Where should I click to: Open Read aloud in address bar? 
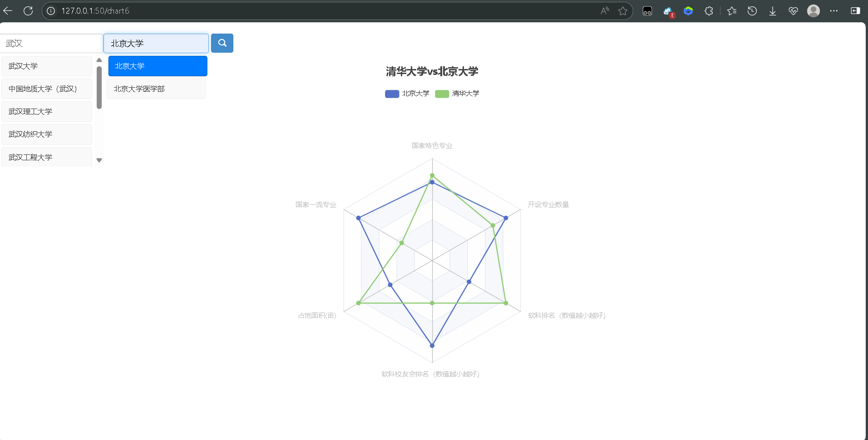tap(605, 11)
